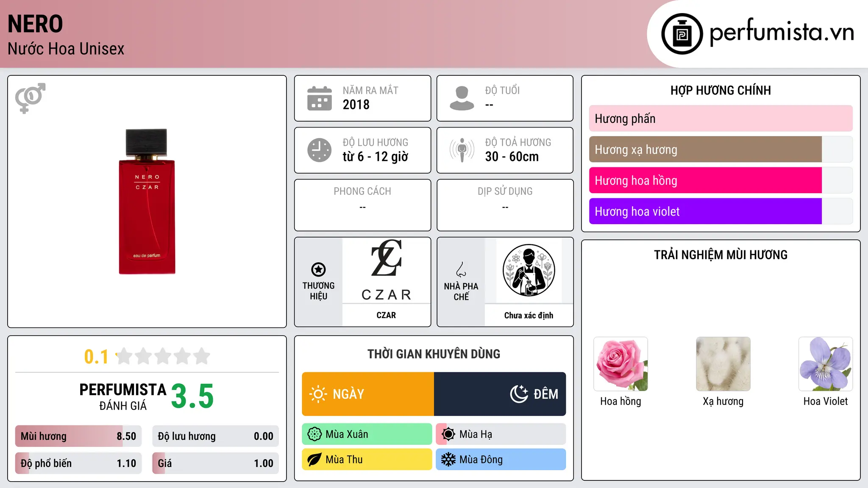
Task: Click the Hương hoa hồng accord bar
Action: click(x=721, y=180)
